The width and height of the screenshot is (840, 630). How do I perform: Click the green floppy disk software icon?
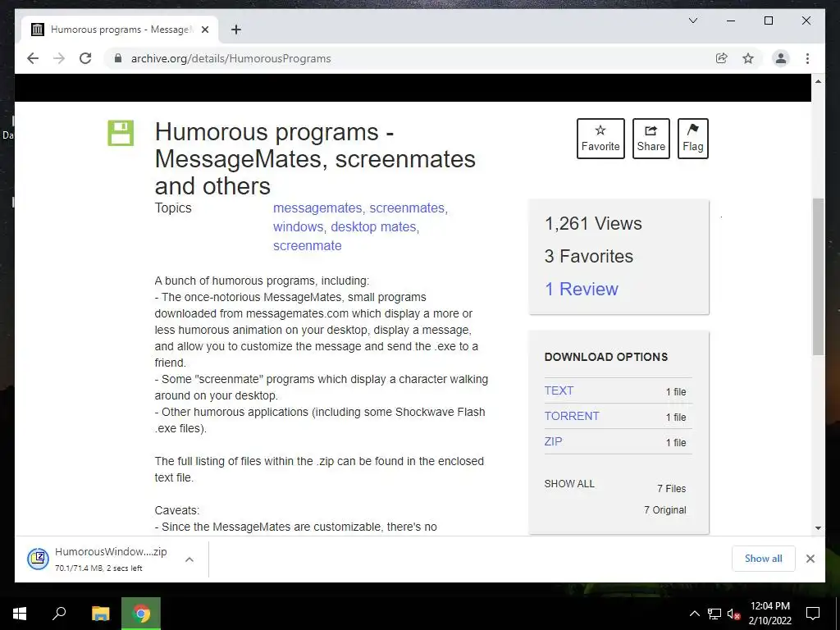pyautogui.click(x=121, y=133)
